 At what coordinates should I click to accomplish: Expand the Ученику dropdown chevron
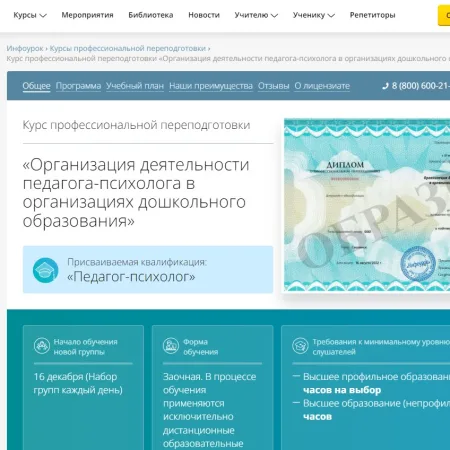(x=331, y=15)
